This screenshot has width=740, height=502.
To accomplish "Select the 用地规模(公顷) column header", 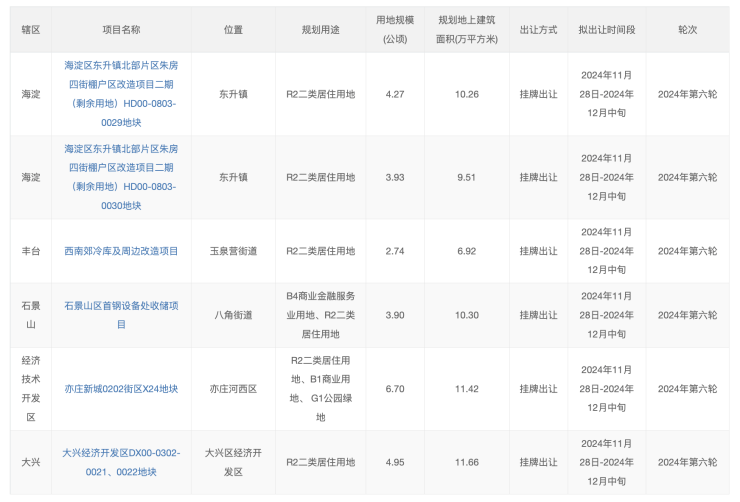I will point(394,30).
